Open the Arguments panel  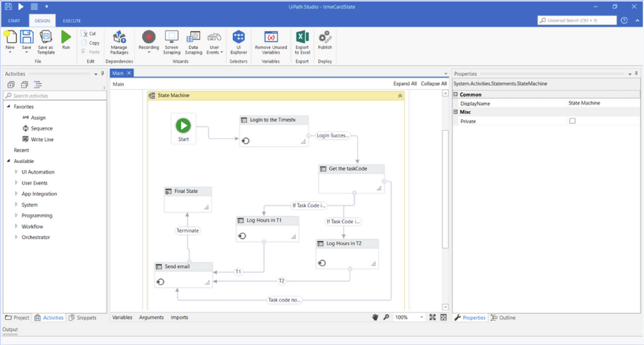click(x=151, y=318)
